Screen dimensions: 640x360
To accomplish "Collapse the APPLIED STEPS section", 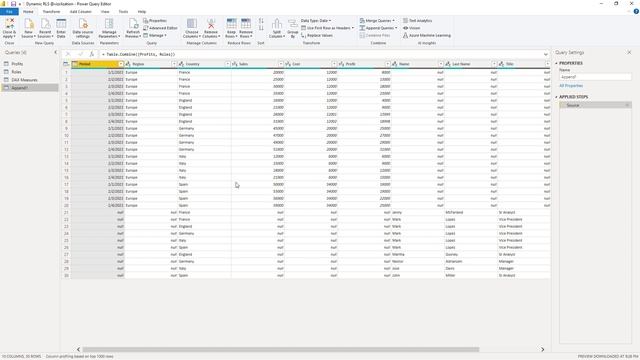I will pyautogui.click(x=556, y=97).
